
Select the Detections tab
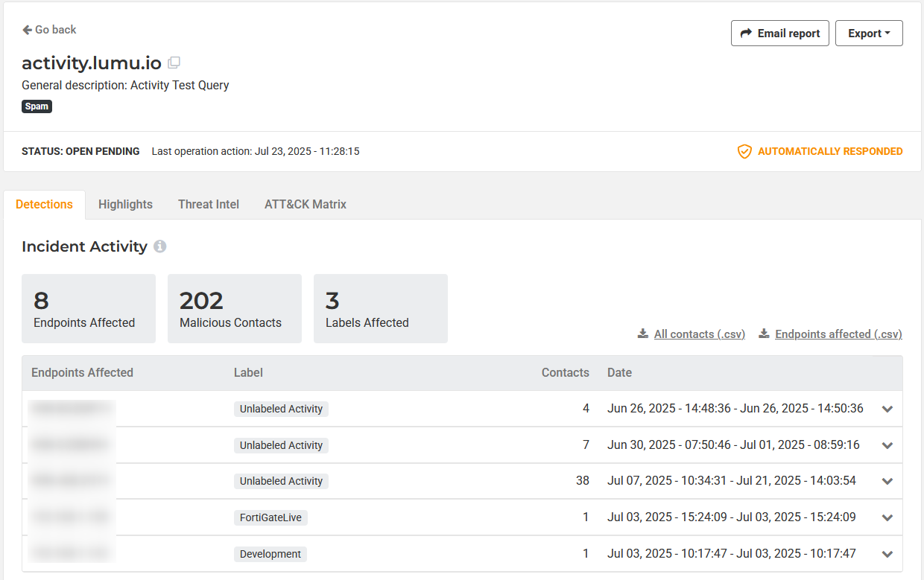(44, 204)
